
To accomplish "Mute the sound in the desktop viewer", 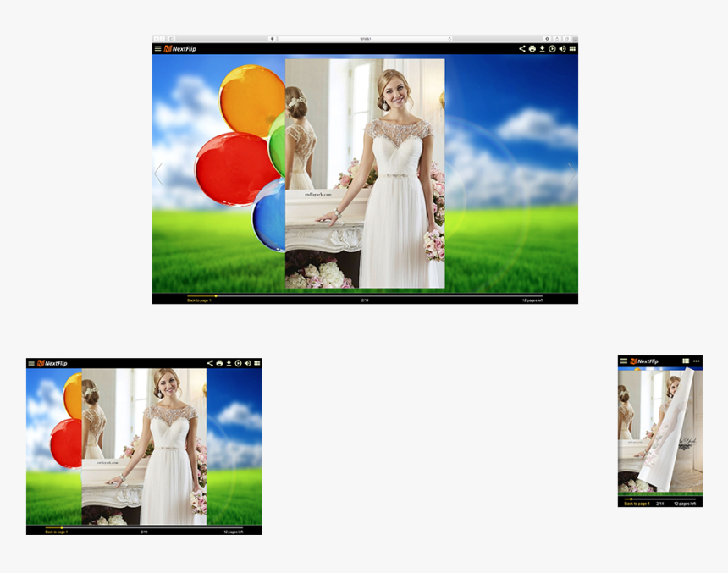I will click(x=562, y=49).
